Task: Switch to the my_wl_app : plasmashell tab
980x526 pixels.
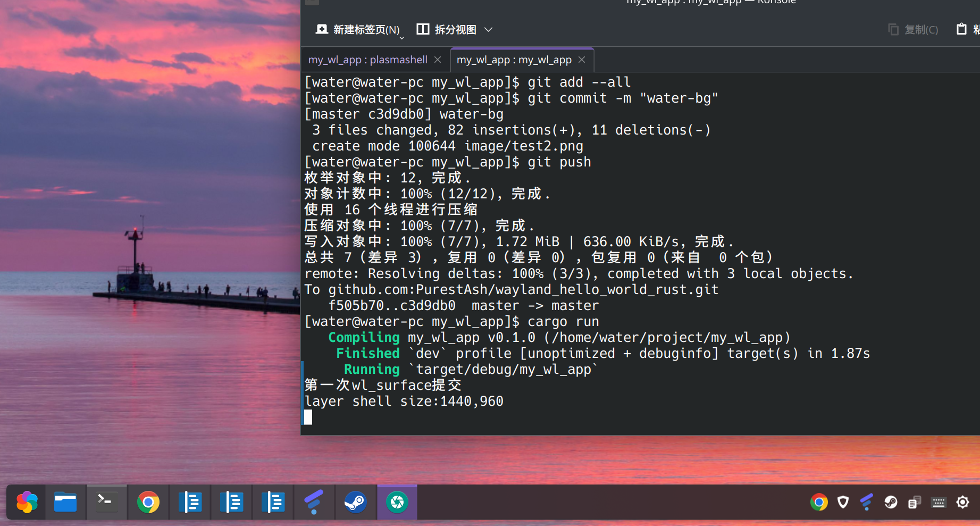Action: pos(368,60)
